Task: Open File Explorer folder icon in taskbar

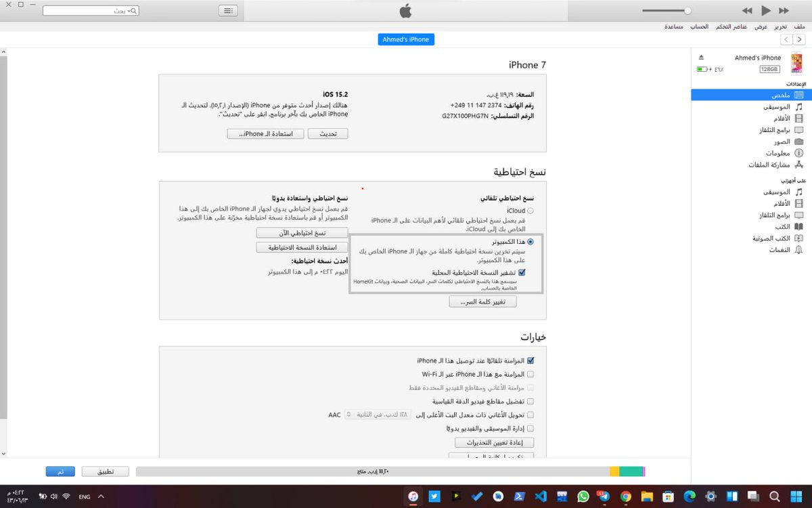Action: [646, 496]
